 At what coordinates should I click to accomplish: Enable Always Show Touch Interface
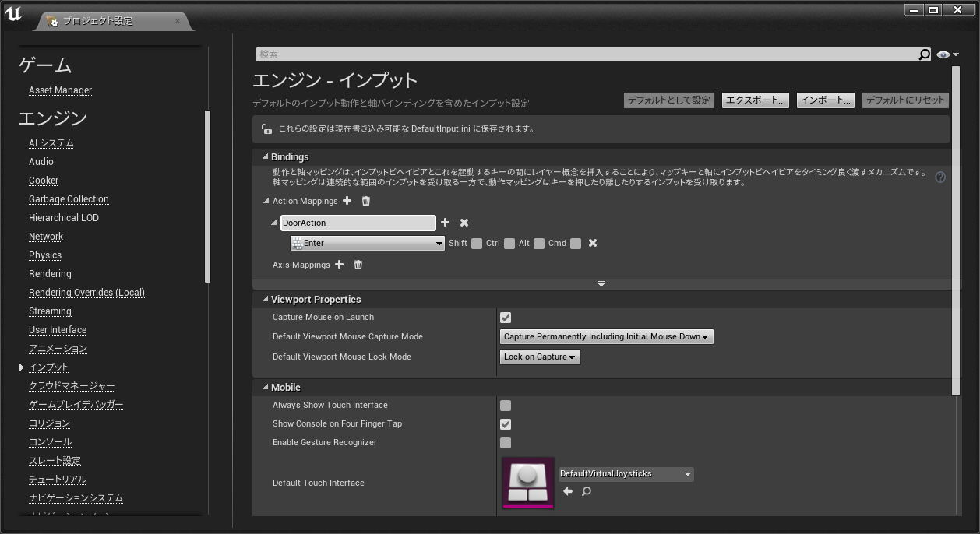click(506, 406)
